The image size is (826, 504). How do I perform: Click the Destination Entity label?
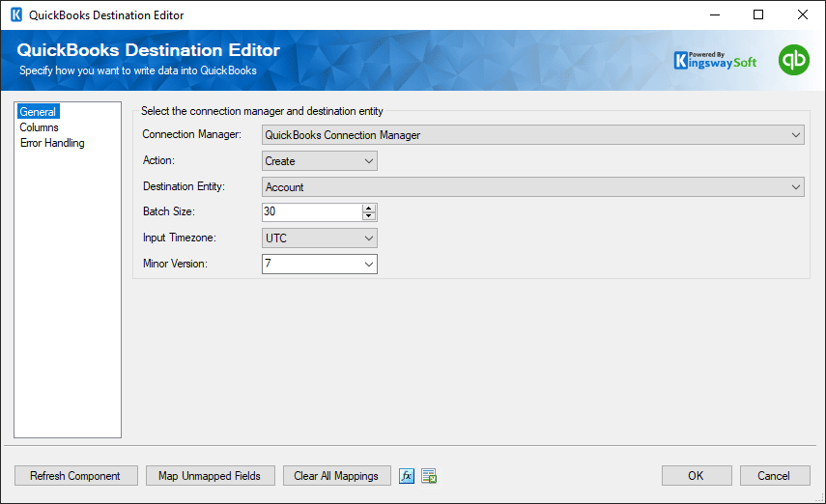coord(184,186)
